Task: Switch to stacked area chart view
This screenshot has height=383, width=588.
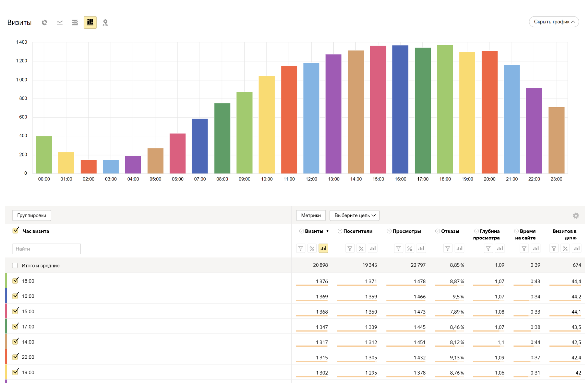Action: [75, 23]
